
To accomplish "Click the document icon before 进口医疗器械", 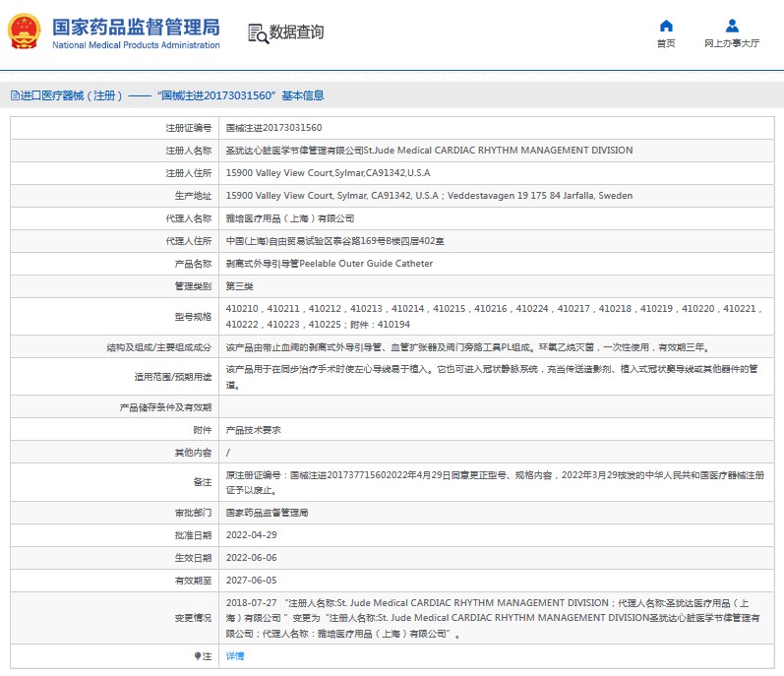I will tap(15, 95).
